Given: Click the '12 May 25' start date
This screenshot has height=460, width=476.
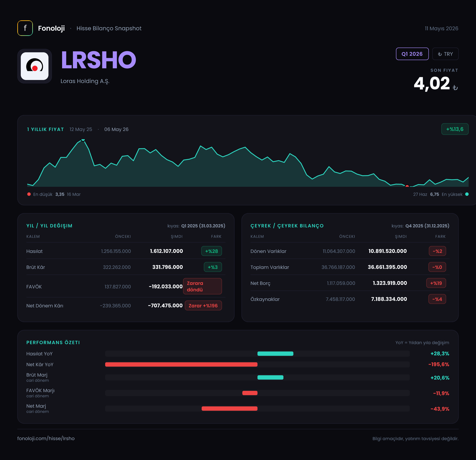Looking at the screenshot, I should pyautogui.click(x=81, y=129).
